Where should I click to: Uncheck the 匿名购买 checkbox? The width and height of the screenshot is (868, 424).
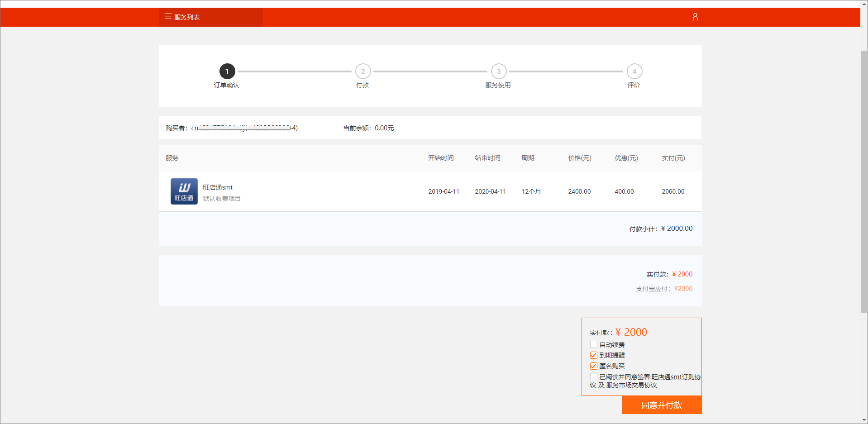pyautogui.click(x=594, y=366)
